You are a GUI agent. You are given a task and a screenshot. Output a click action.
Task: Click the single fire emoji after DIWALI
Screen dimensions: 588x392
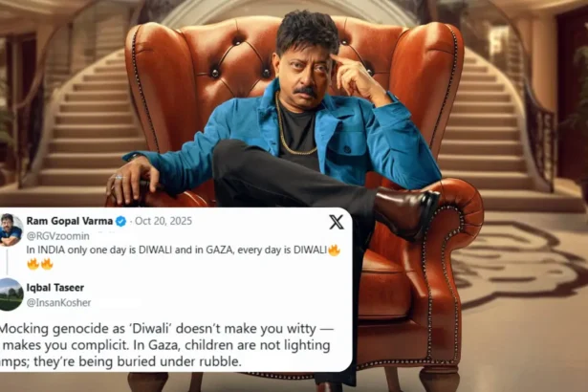(x=334, y=250)
